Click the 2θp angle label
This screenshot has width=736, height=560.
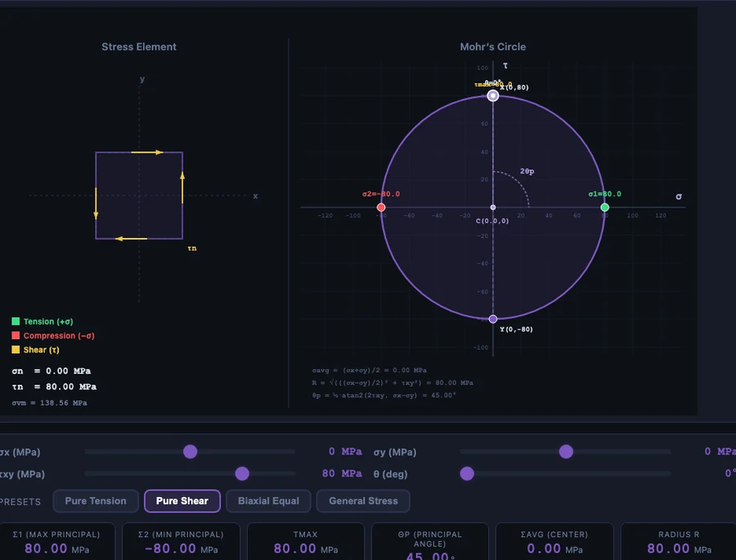click(x=527, y=172)
